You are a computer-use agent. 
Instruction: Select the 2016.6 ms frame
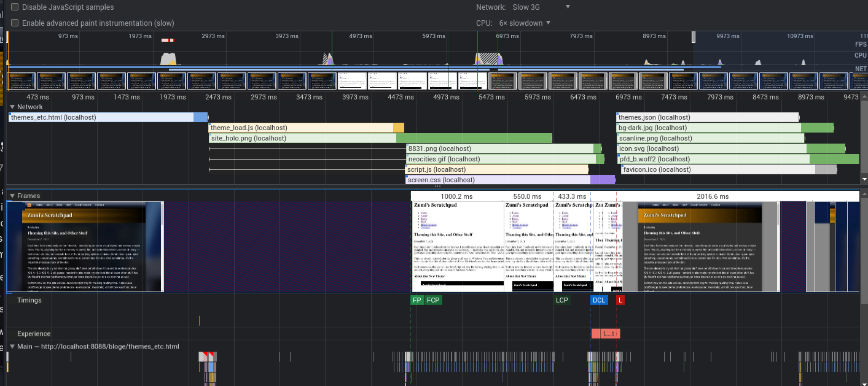tap(713, 196)
